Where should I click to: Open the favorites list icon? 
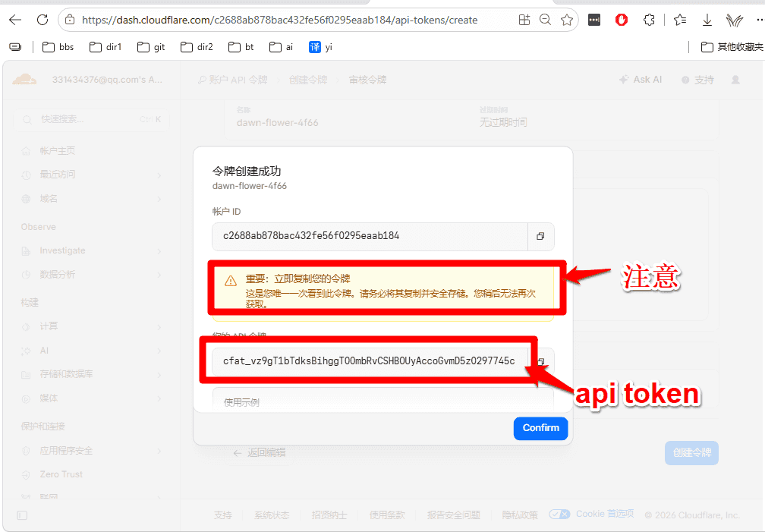click(x=680, y=20)
